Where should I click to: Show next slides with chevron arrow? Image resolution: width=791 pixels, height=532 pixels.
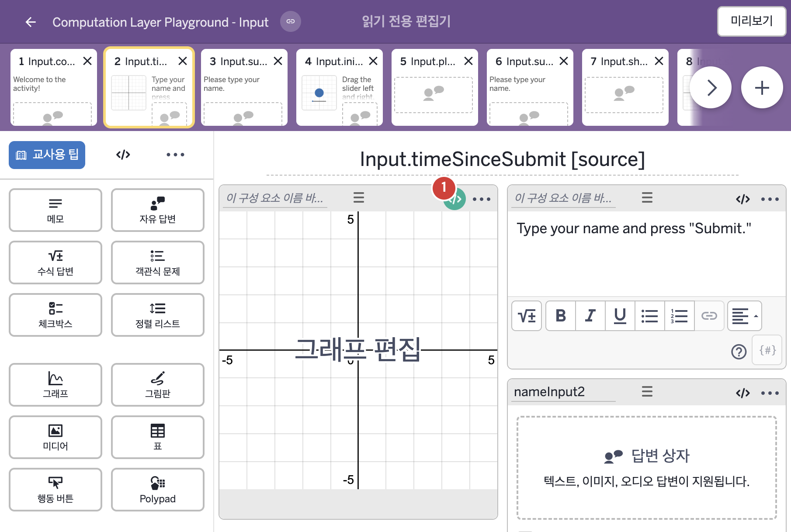711,87
